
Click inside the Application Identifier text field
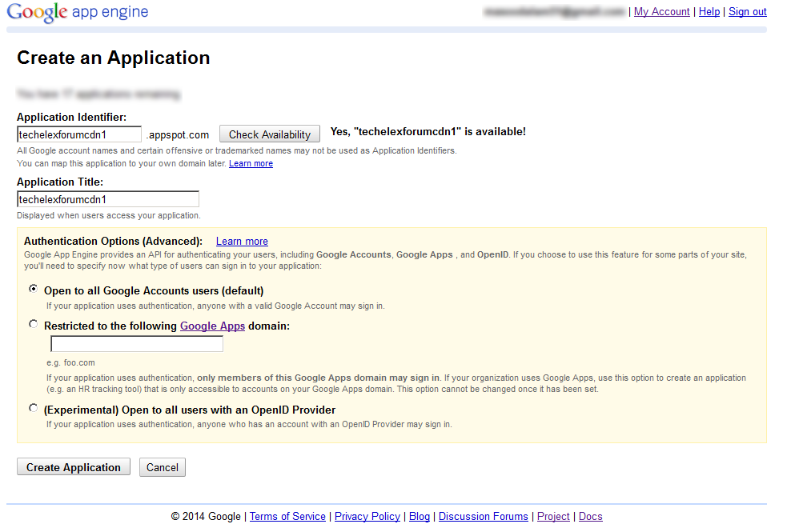(78, 134)
